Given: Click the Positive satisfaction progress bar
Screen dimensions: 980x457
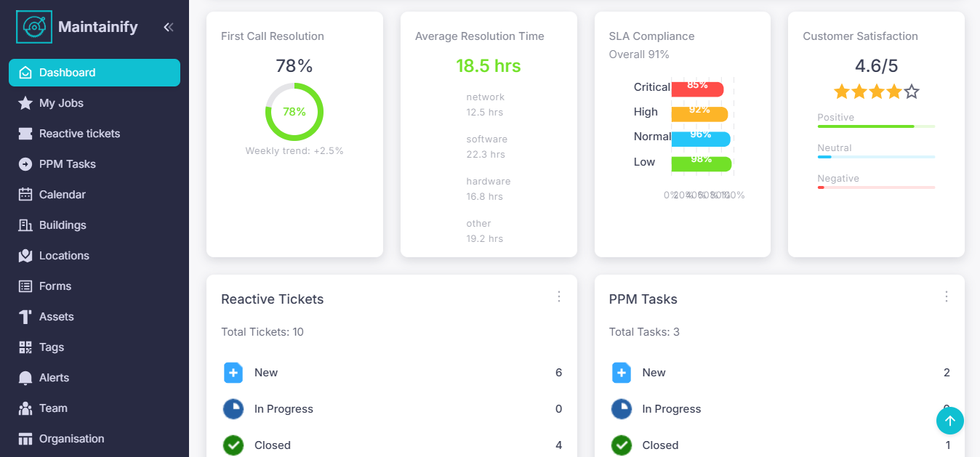Looking at the screenshot, I should click(x=875, y=126).
